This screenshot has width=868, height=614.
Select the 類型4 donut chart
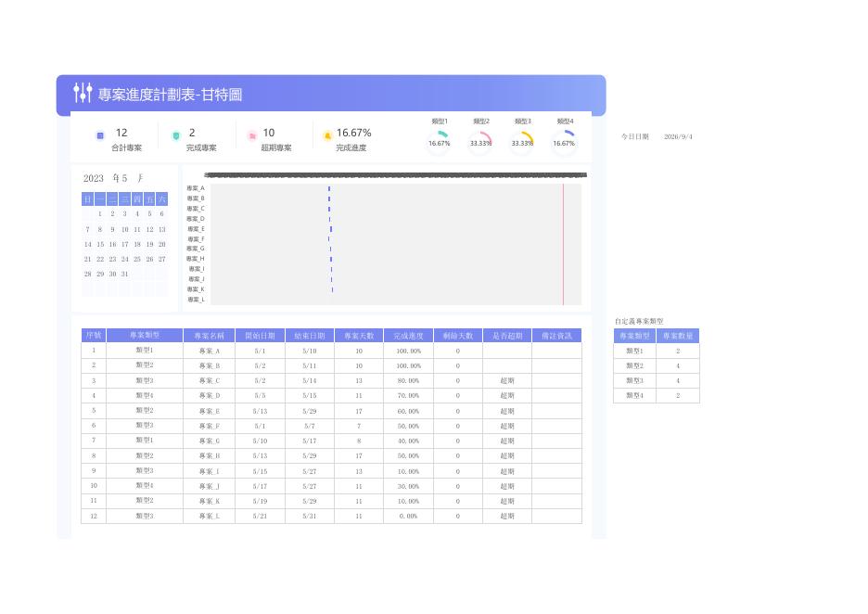[x=564, y=142]
